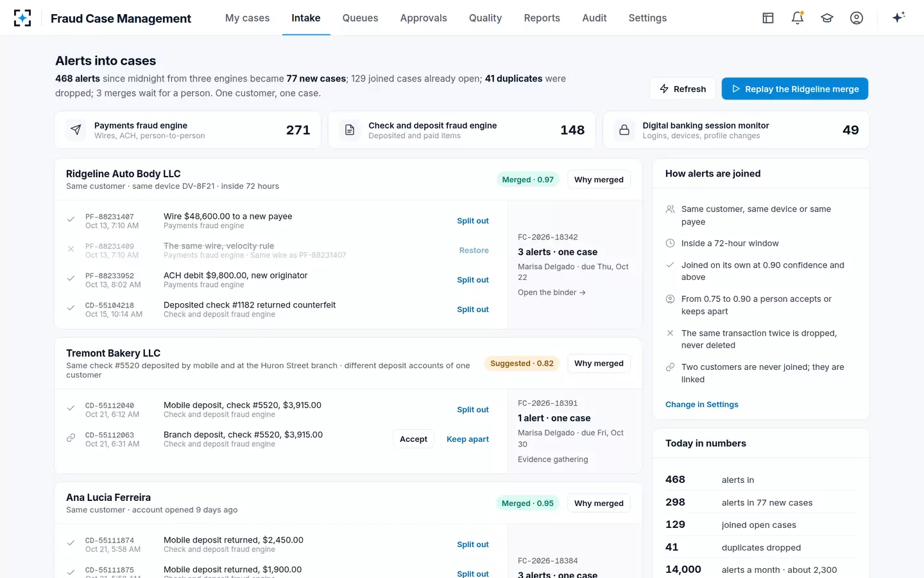Viewport: 924px width, 578px height.
Task: Show why Ana Lucia Ferreira merged
Action: tap(599, 504)
